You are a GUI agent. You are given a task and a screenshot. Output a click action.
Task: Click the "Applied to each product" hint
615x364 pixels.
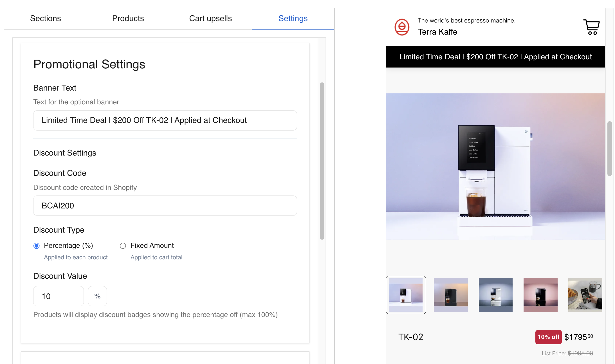pyautogui.click(x=76, y=257)
